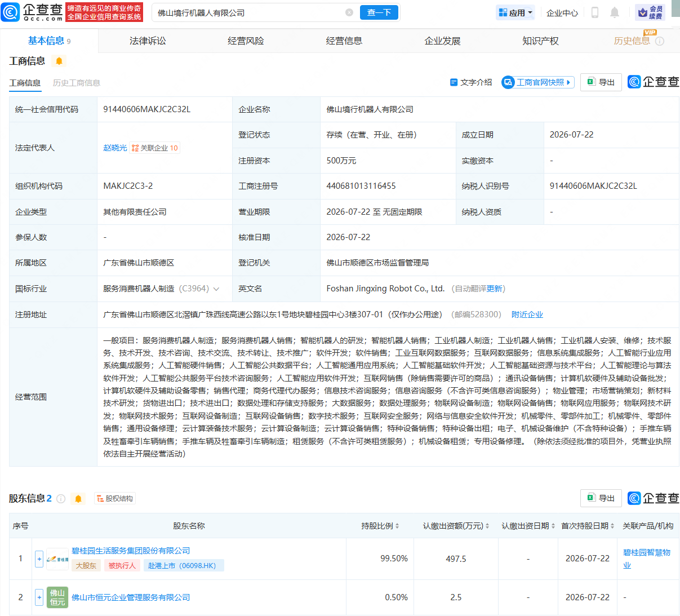Select the 工商信息 sub-tab
This screenshot has width=680, height=616.
click(x=25, y=83)
